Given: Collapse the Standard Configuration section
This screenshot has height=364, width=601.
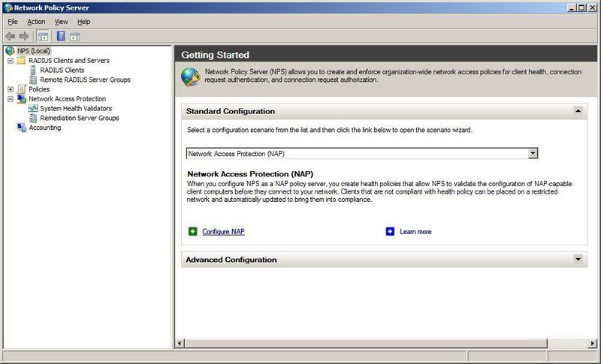Looking at the screenshot, I should [x=578, y=111].
